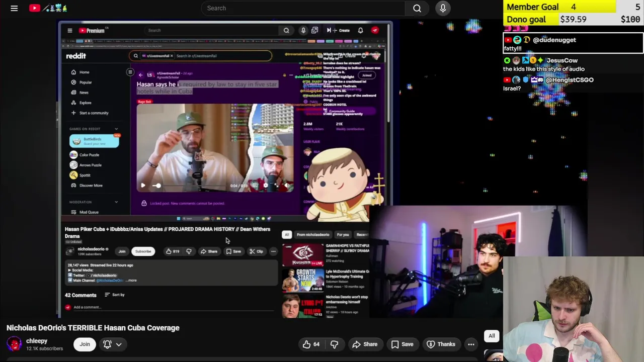644x362 pixels.
Task: Click the reddit post back arrow
Action: pos(140,74)
